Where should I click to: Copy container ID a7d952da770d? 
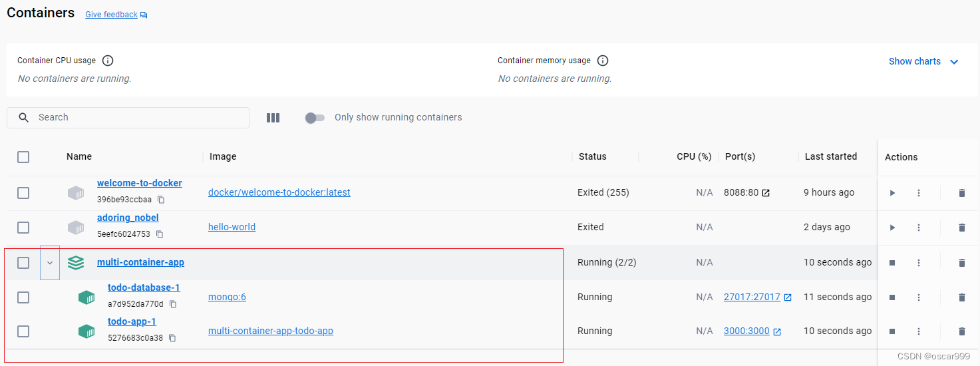173,304
